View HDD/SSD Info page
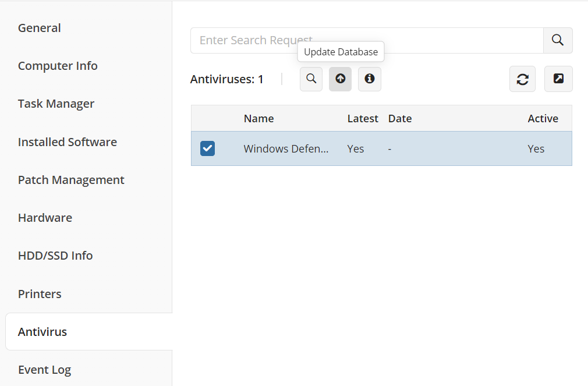 55,256
